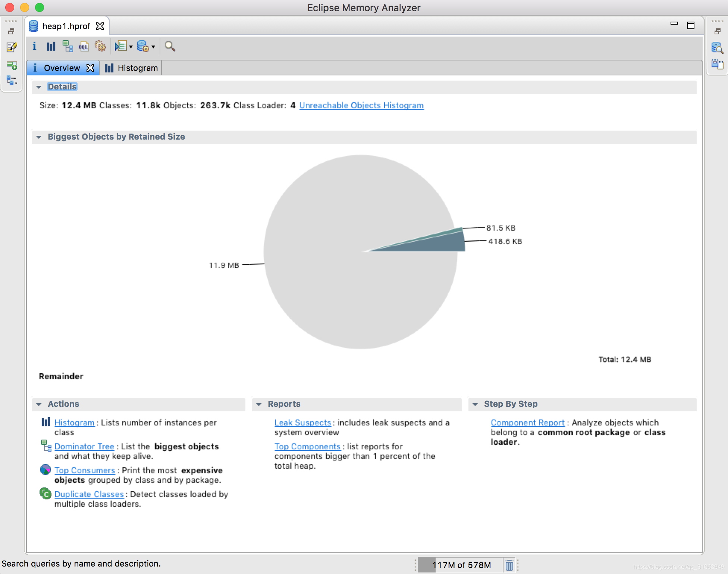Open Dominator Tree toolbar icon
728x574 pixels.
pos(68,46)
